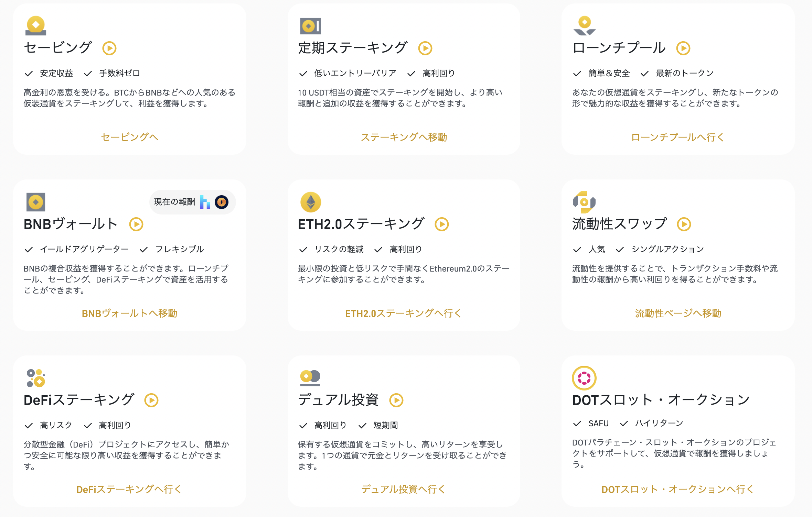The image size is (812, 517).
Task: Play the DeFiステーキング intro video
Action: [151, 400]
